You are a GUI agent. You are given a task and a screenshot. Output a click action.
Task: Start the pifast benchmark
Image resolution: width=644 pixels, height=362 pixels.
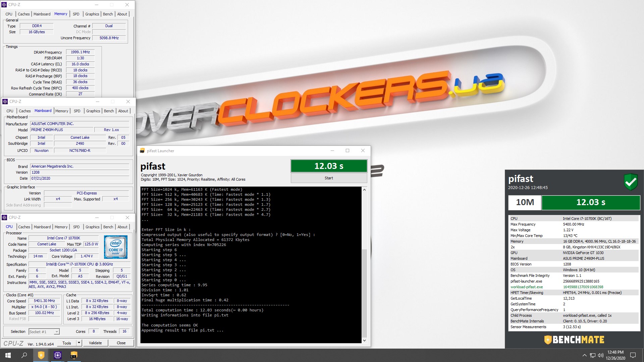point(329,178)
